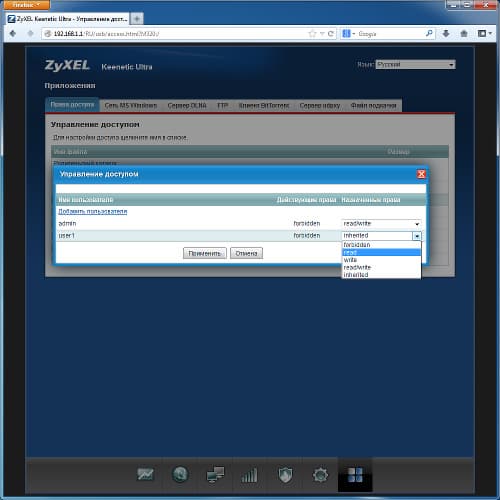Image resolution: width=500 pixels, height=500 pixels.
Task: Choose the last 'inherited' list option
Action: coord(381,275)
